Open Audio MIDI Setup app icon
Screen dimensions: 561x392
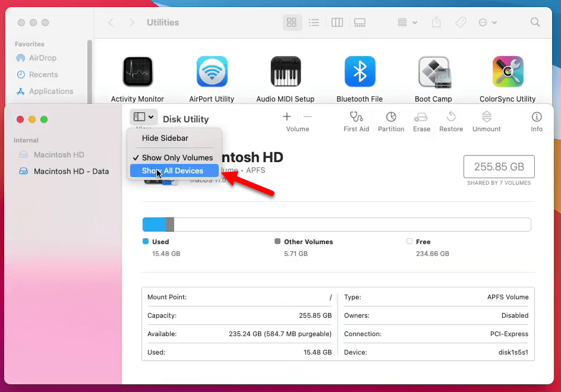pyautogui.click(x=285, y=71)
